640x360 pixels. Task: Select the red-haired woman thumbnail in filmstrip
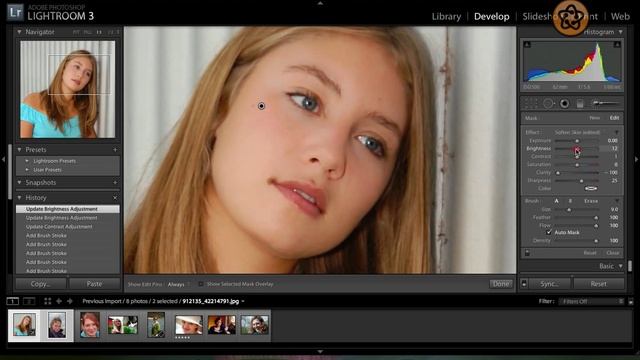pos(90,325)
